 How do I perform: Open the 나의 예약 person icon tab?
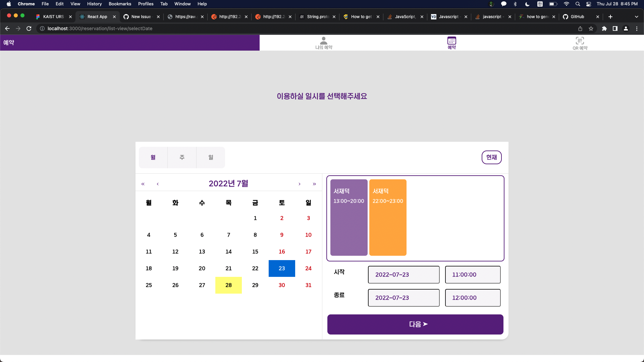(x=323, y=43)
